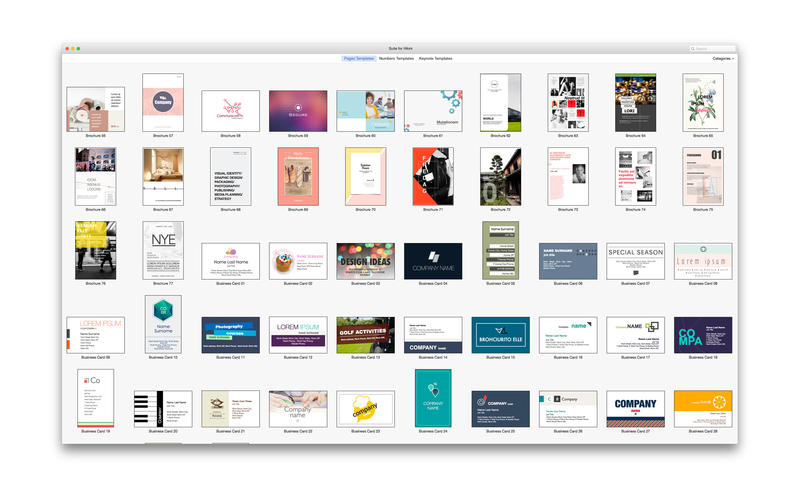This screenshot has height=500, width=800.
Task: Select the purple-striped Business Card 12
Action: click(298, 335)
